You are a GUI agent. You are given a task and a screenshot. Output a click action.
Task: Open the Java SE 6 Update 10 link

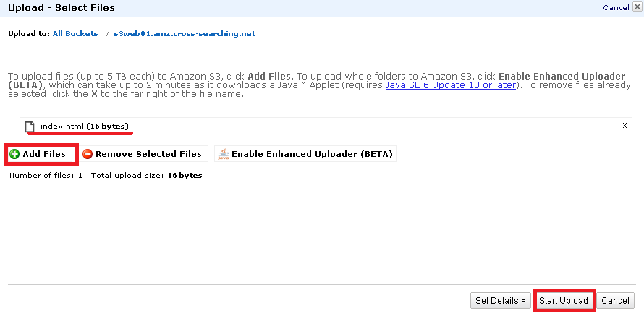click(x=451, y=85)
